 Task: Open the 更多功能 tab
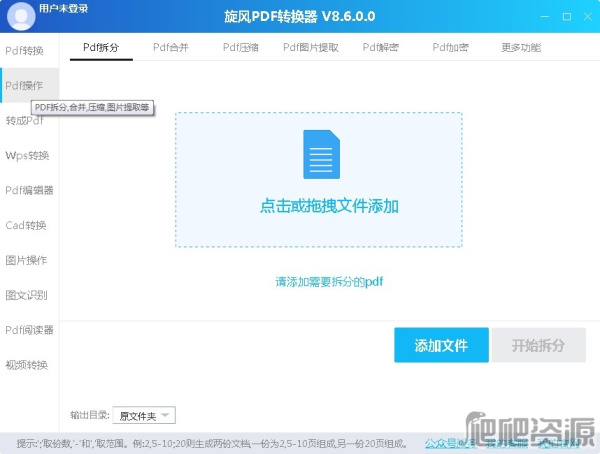[521, 47]
